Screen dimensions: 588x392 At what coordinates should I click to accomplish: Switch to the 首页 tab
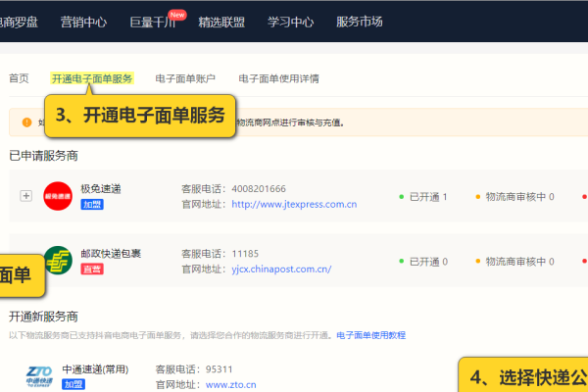point(19,78)
